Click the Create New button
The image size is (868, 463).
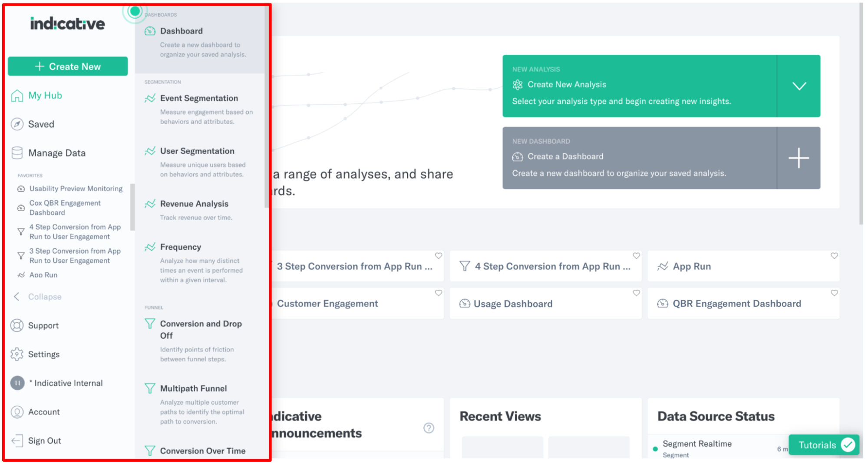(x=68, y=66)
